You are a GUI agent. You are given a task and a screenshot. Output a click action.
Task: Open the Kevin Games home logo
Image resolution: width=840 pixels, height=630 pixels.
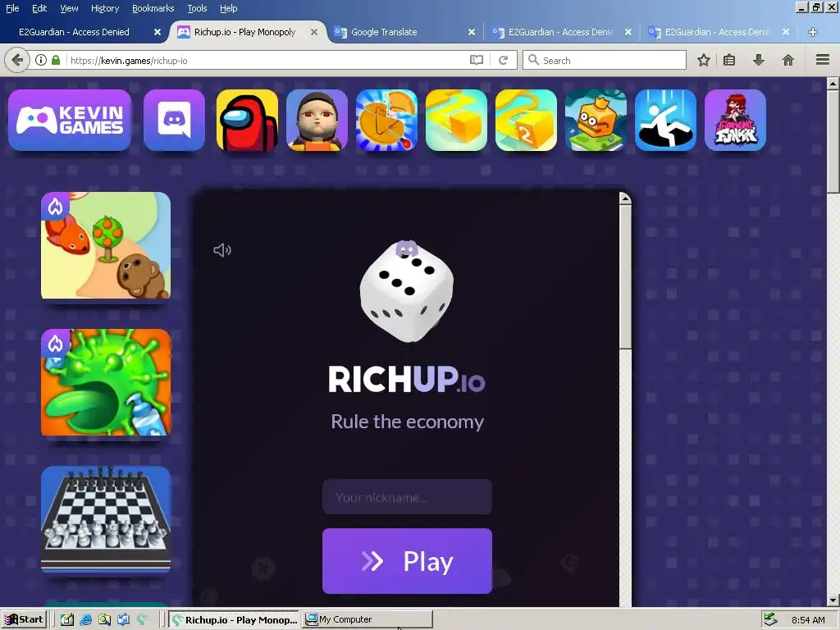[70, 120]
